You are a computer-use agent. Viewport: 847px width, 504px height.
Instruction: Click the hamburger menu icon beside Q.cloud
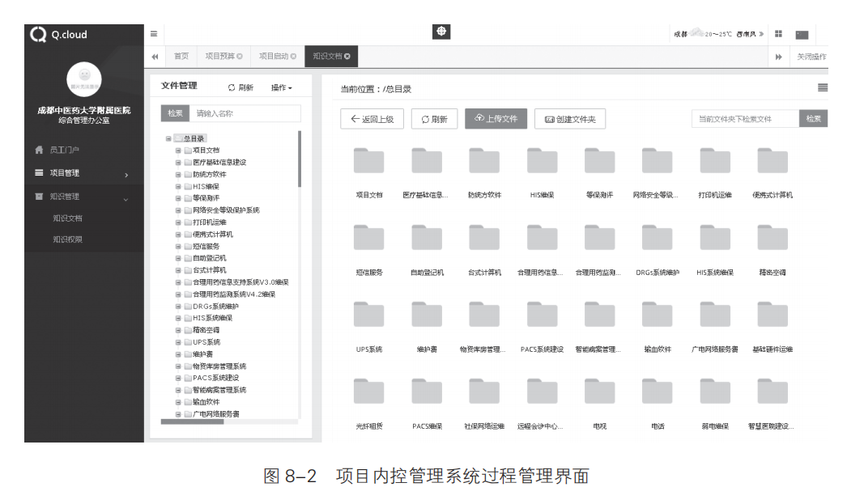coord(154,34)
